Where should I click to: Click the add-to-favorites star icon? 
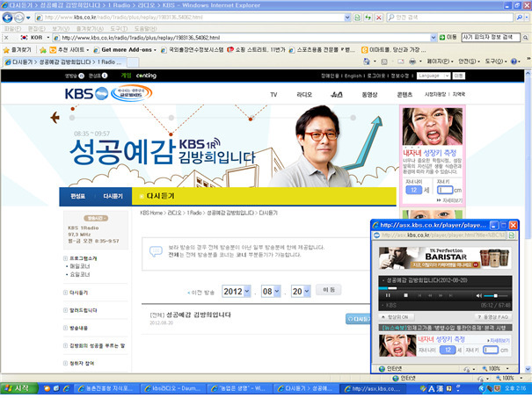tap(42, 50)
